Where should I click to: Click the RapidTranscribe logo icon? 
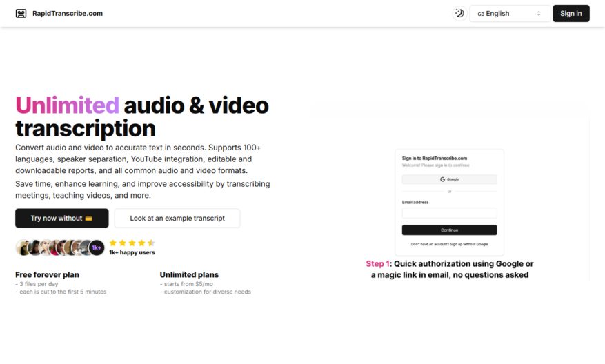click(21, 14)
